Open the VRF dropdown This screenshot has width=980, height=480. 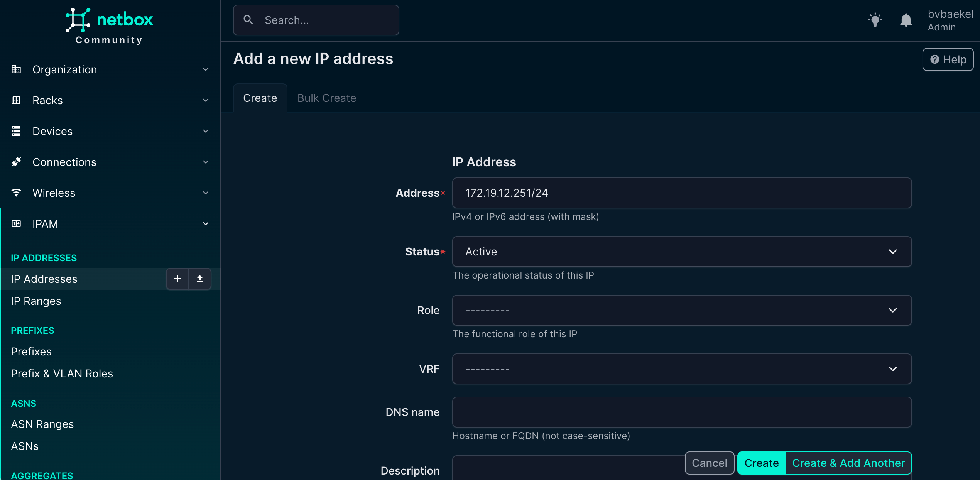(682, 369)
